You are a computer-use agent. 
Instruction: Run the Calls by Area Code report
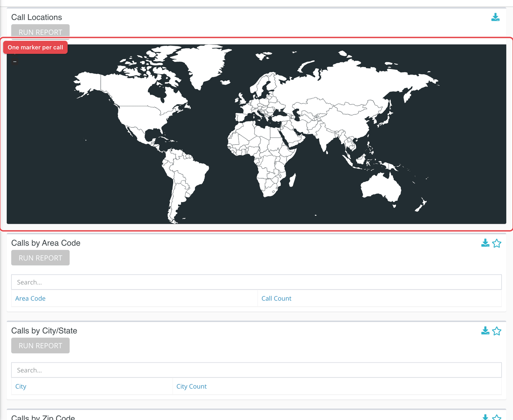[x=40, y=258]
